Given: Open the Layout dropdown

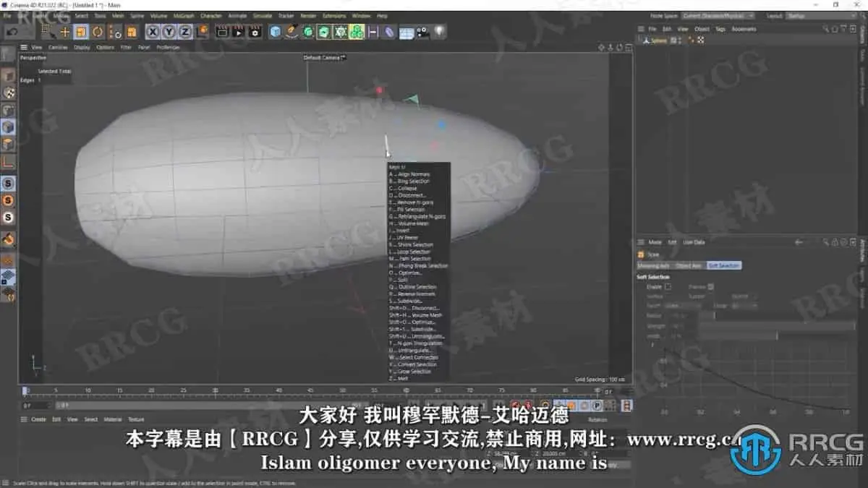Looking at the screenshot, I should click(x=821, y=15).
